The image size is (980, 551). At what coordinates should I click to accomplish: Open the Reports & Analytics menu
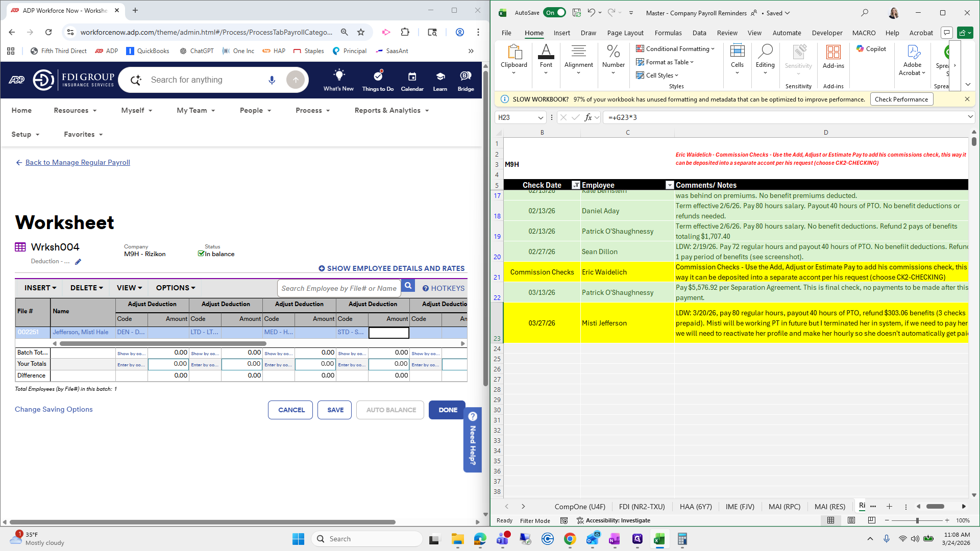tap(391, 110)
